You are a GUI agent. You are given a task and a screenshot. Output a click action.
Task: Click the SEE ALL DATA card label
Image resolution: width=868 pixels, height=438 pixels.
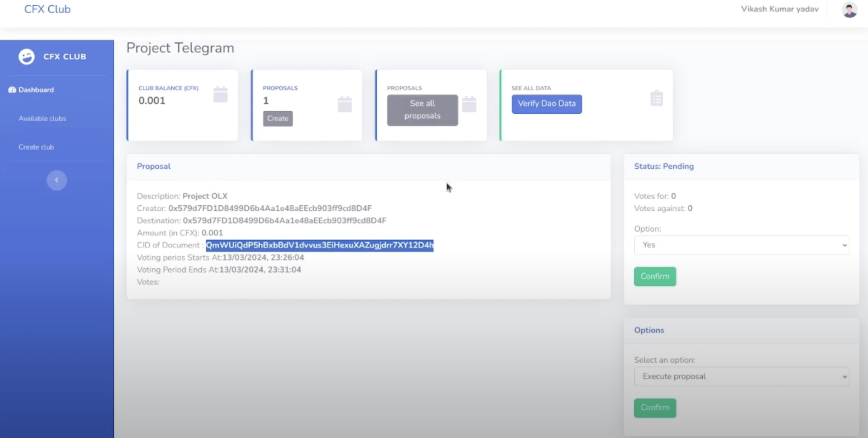[531, 88]
